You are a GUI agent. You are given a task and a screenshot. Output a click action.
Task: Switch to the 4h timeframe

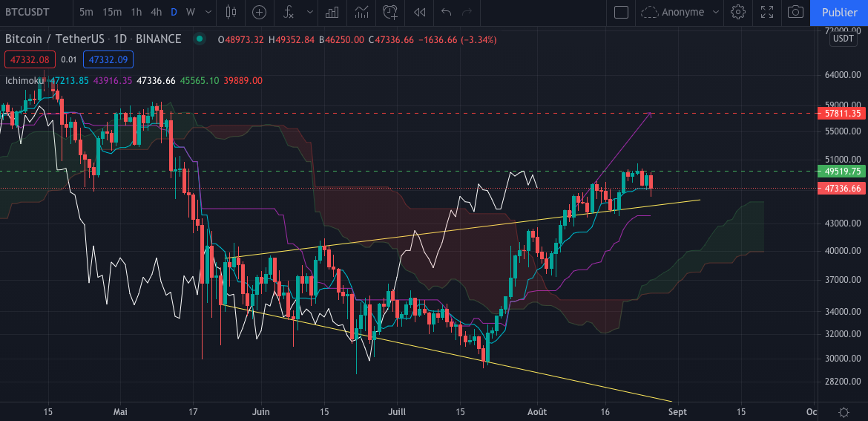(156, 12)
